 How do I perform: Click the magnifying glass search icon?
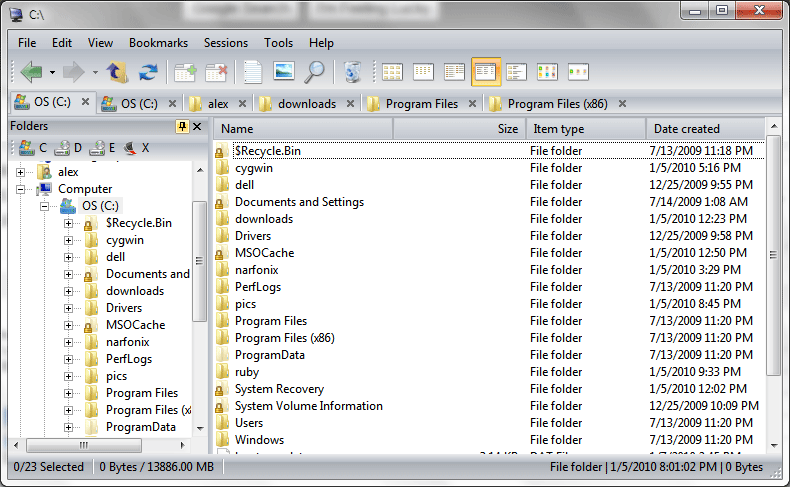(314, 72)
